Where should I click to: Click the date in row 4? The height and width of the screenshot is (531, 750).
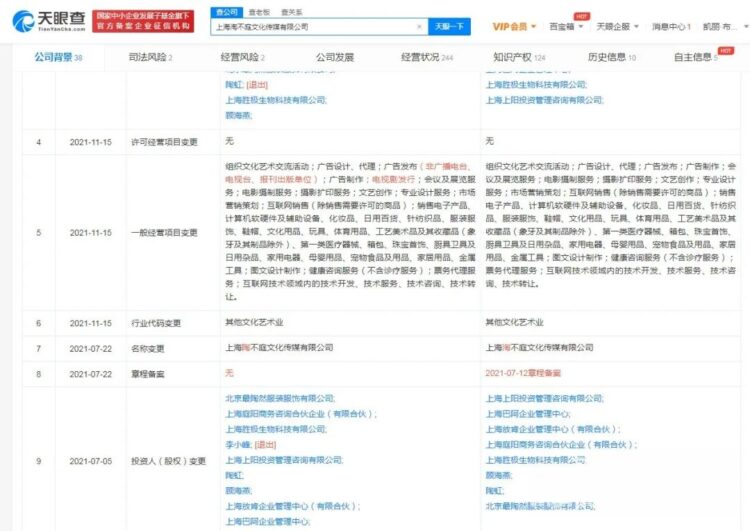(90, 142)
